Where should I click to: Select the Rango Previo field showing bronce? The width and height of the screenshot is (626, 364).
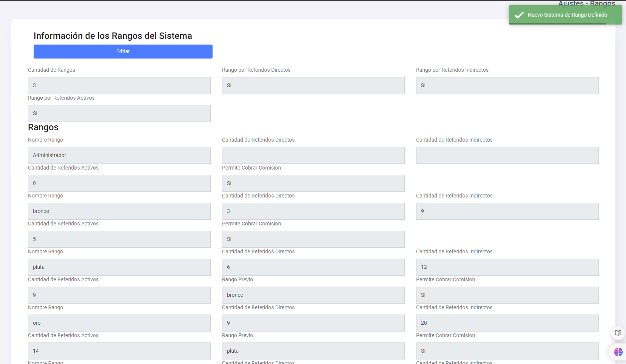tap(313, 295)
